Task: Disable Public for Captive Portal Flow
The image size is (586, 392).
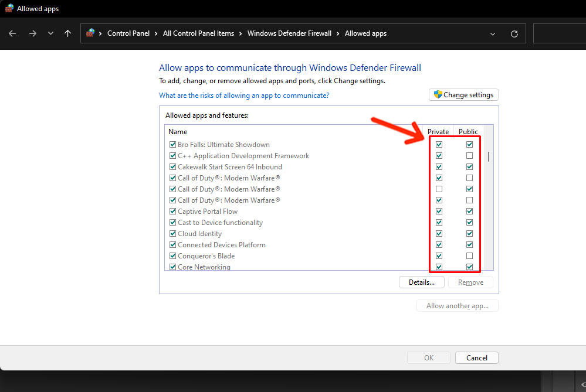Action: [469, 212]
